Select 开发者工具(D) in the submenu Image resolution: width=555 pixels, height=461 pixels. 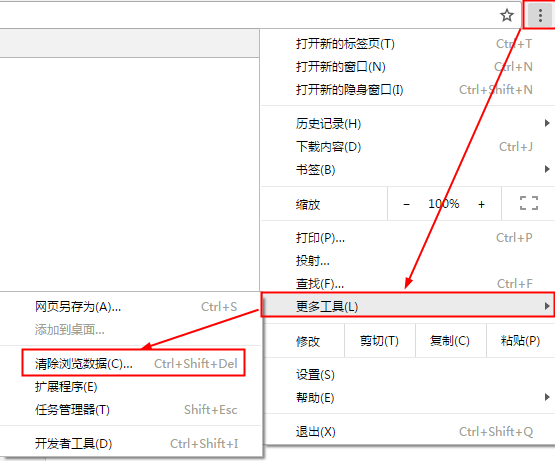click(131, 443)
